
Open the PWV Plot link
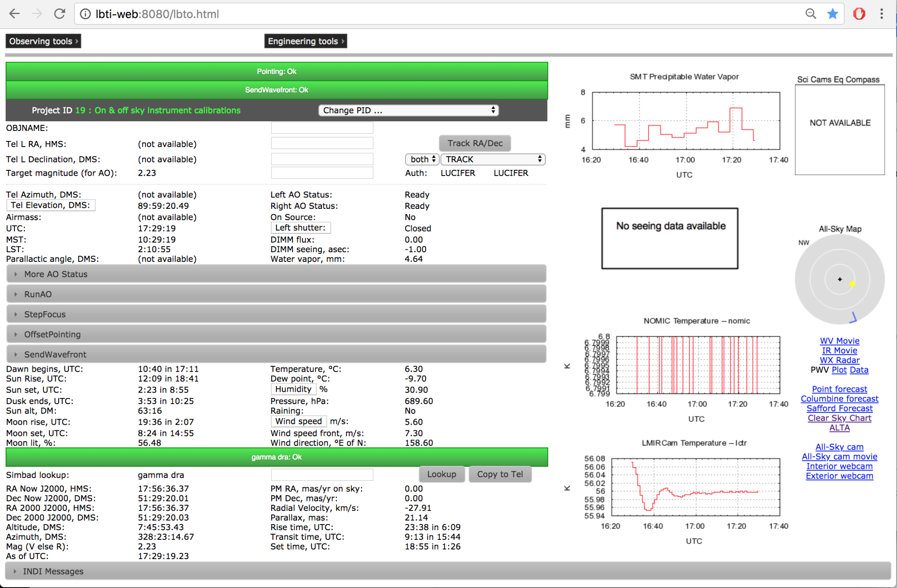pos(839,370)
